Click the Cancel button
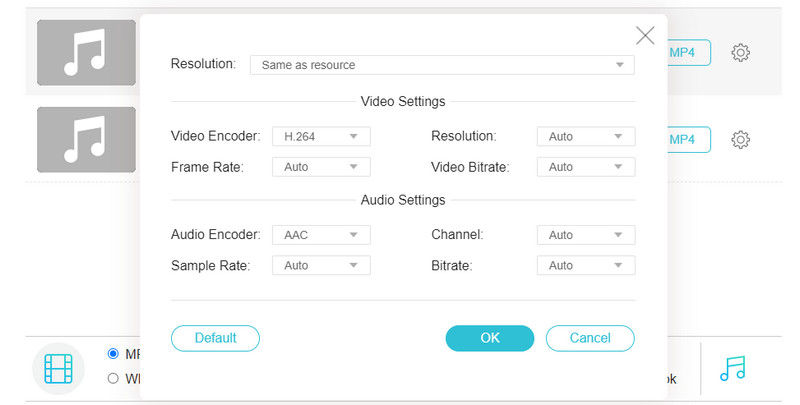Image resolution: width=800 pixels, height=405 pixels. point(590,338)
